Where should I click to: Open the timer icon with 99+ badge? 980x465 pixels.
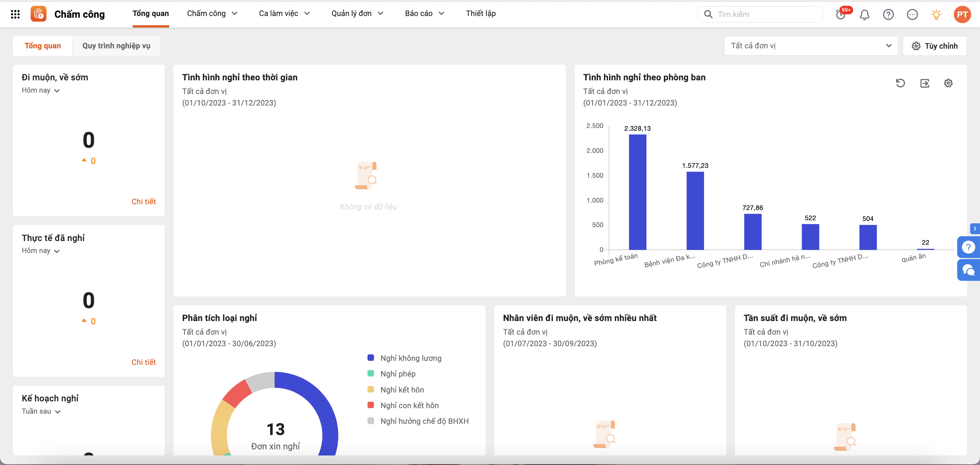[x=841, y=14]
